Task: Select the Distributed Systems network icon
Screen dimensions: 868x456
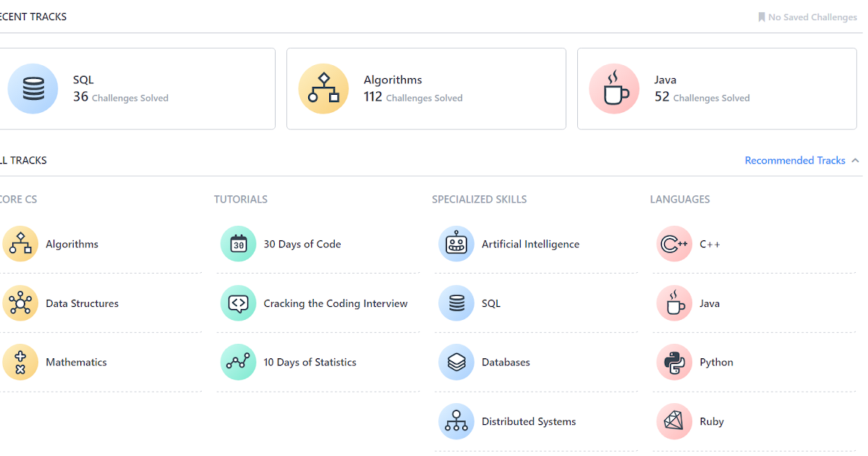Action: [456, 421]
